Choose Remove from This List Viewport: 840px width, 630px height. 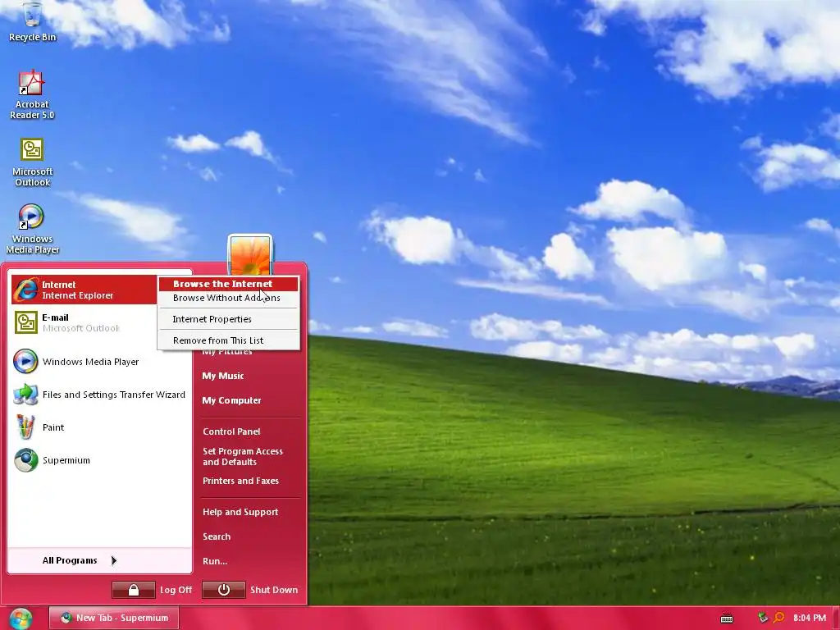228,340
